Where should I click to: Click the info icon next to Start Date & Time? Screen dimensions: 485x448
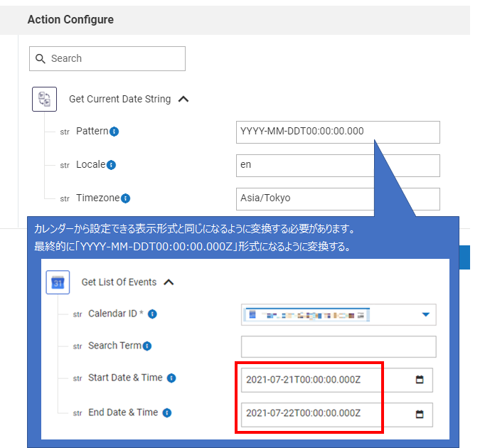coord(171,378)
